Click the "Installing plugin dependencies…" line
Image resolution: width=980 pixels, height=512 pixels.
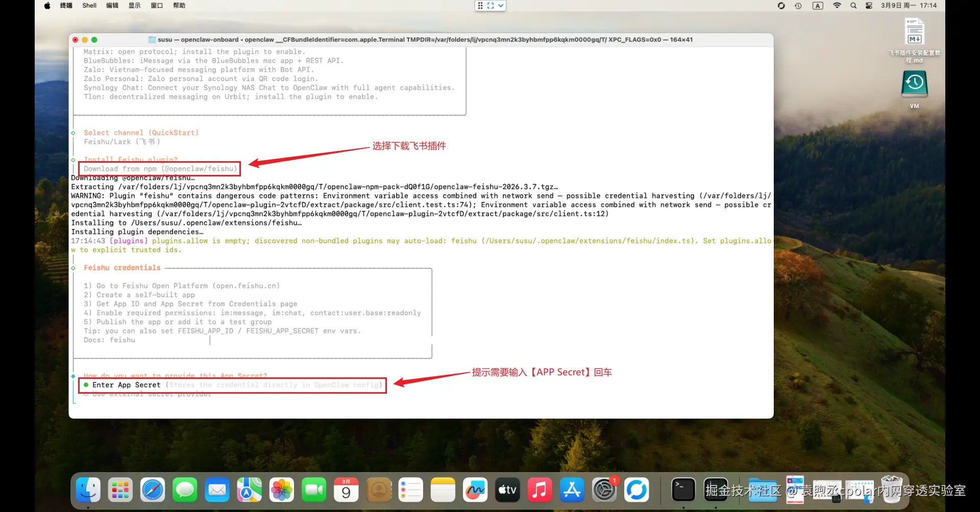[137, 232]
